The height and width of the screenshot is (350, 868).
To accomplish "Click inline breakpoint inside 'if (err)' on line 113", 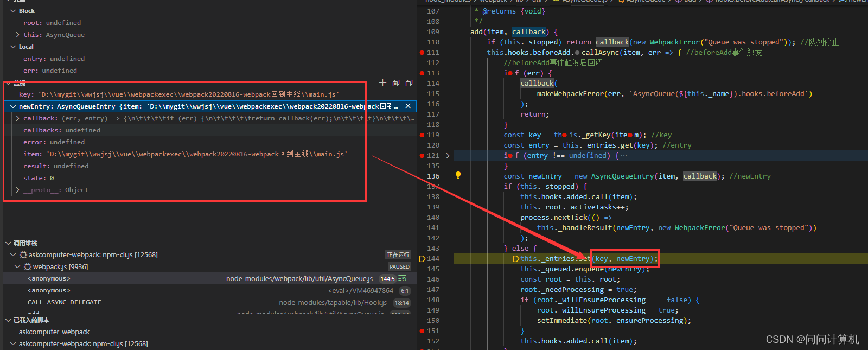I will [510, 73].
